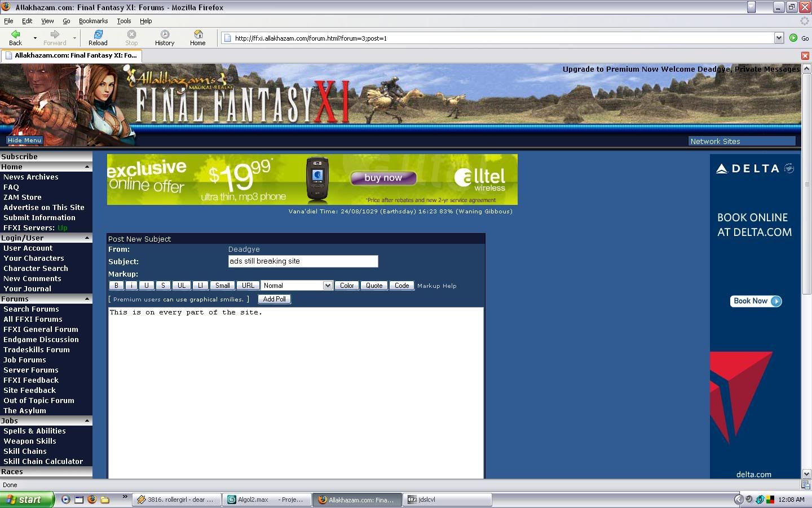Open the Skill Chain Calculator link
This screenshot has width=812, height=508.
[43, 462]
